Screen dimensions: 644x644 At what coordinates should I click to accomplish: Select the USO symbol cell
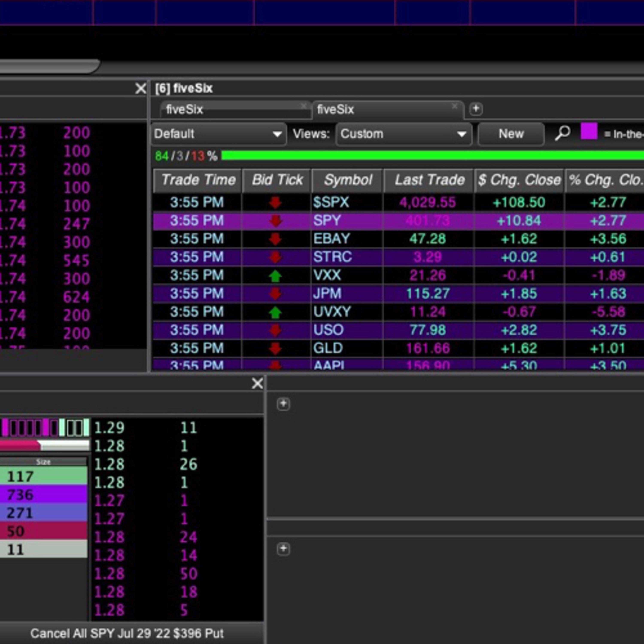(x=347, y=330)
